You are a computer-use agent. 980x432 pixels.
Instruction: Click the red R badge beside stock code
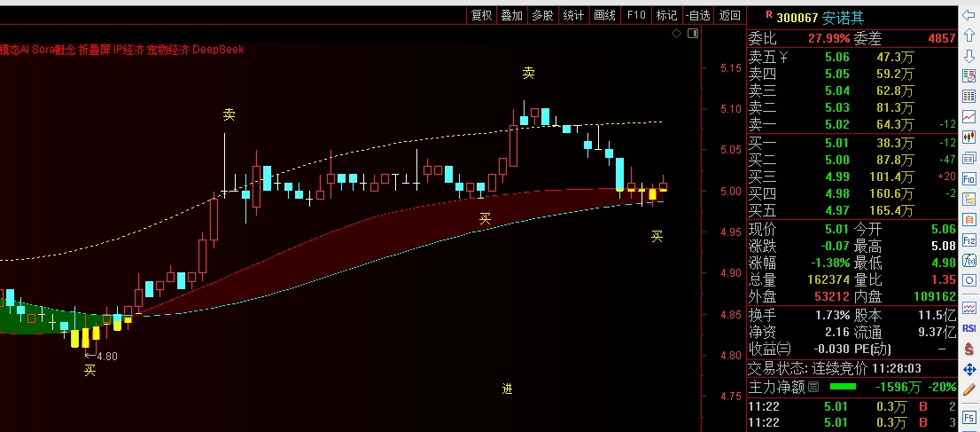click(768, 14)
